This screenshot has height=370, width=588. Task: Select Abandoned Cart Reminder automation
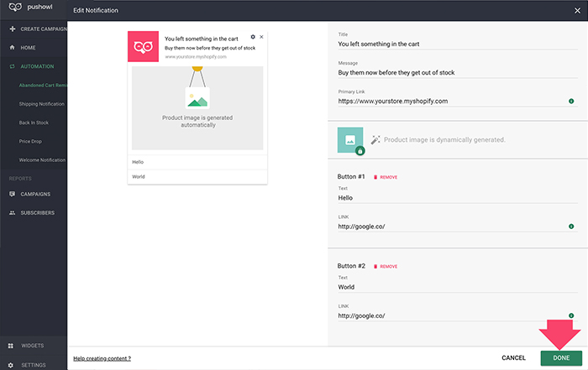coord(43,86)
